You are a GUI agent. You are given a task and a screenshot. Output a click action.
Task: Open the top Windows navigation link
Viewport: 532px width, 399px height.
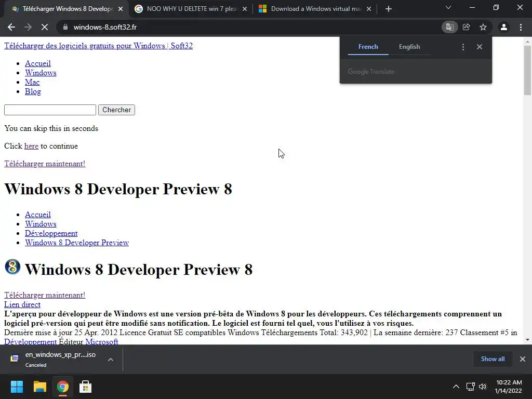pyautogui.click(x=41, y=73)
